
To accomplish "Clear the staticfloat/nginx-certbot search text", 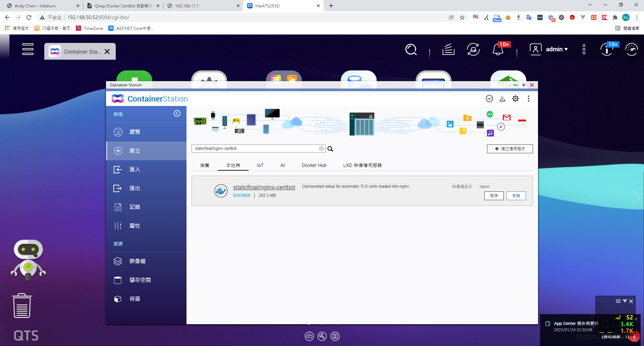I will click(321, 149).
